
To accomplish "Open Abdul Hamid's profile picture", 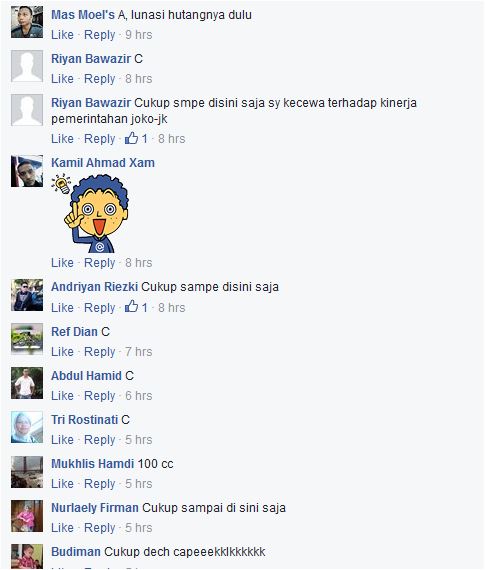I will tap(27, 383).
